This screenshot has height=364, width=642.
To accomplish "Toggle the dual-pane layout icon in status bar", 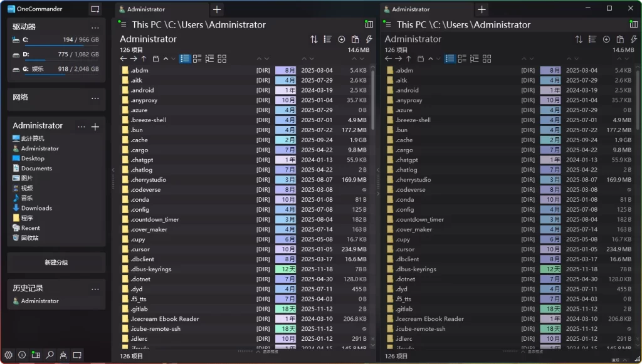I will tap(36, 355).
